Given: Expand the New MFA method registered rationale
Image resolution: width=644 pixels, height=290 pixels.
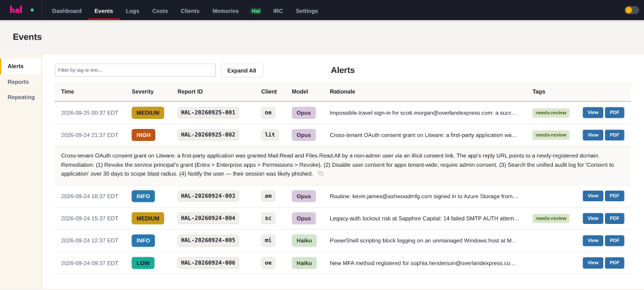Looking at the screenshot, I should [x=423, y=263].
